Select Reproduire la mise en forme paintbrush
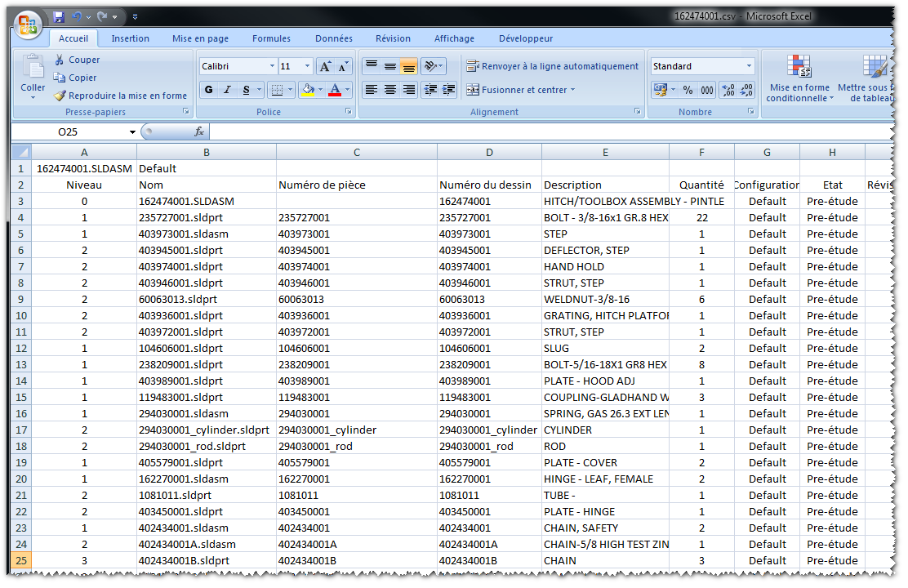This screenshot has width=908, height=588. point(120,96)
